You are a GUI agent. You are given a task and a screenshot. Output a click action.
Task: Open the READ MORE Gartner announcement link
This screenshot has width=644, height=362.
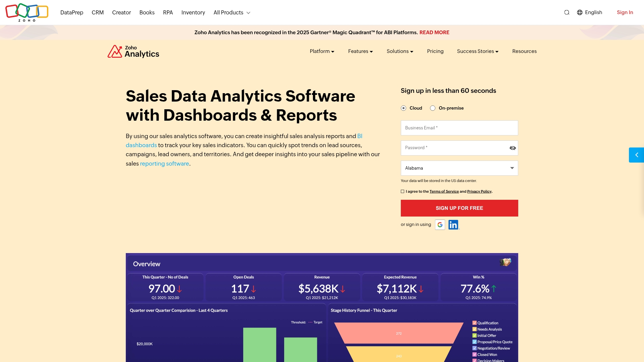[x=434, y=32]
